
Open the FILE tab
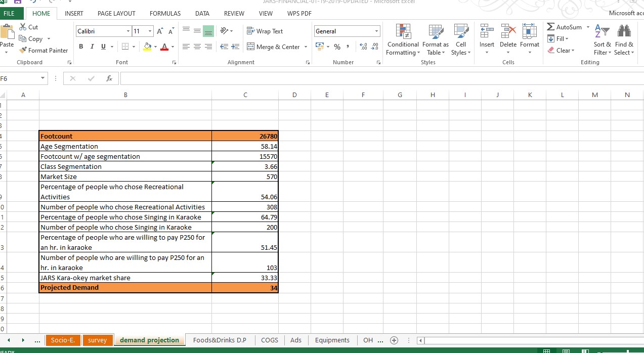coord(9,13)
